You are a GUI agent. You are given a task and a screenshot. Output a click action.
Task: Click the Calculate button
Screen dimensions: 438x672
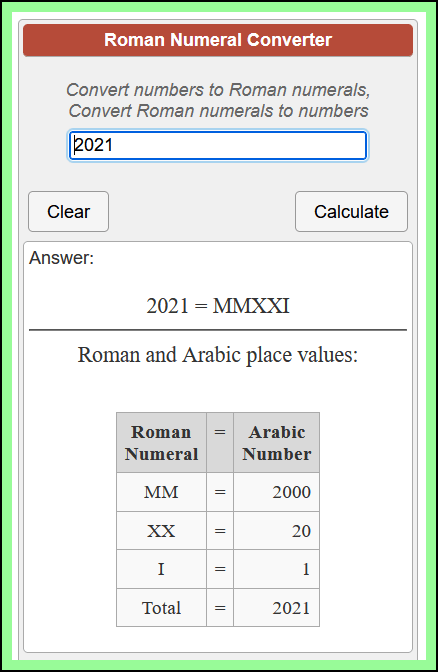tap(351, 211)
